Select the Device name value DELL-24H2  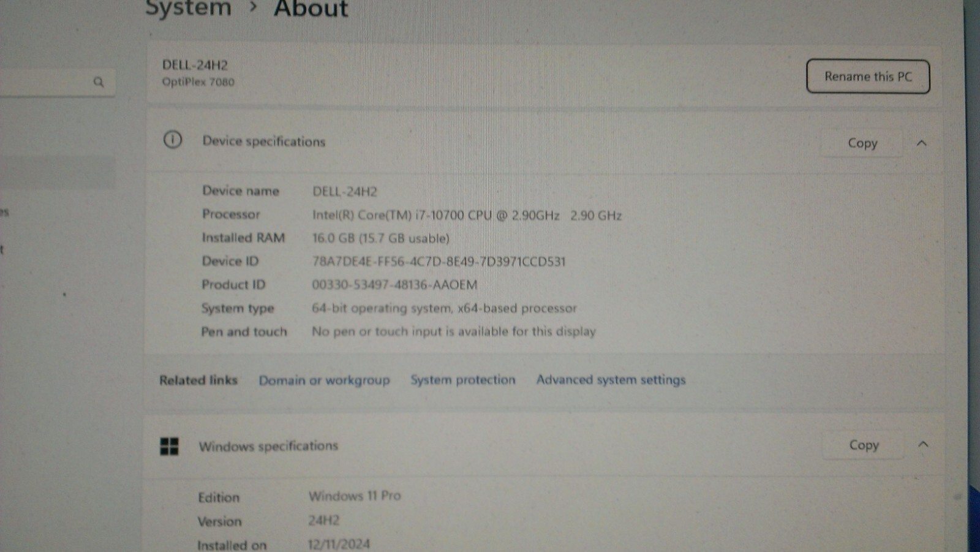(345, 191)
